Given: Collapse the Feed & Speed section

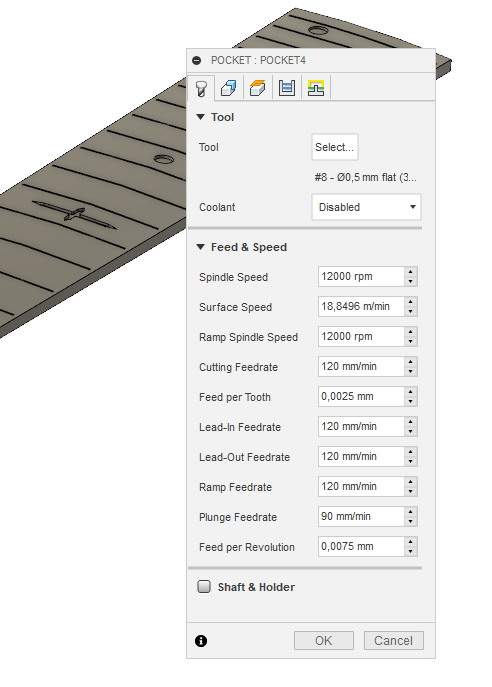Looking at the screenshot, I should (x=201, y=247).
